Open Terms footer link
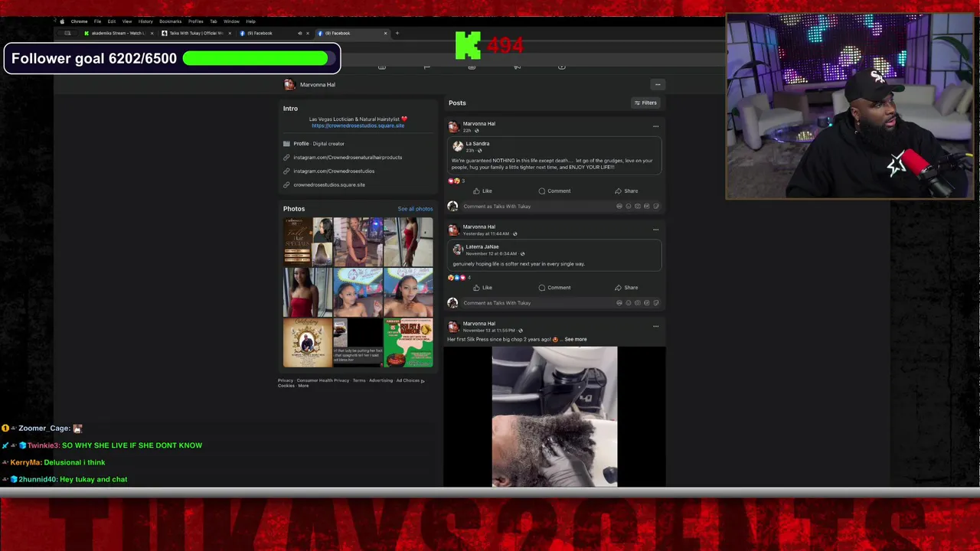Viewport: 980px width, 551px height. pyautogui.click(x=359, y=380)
